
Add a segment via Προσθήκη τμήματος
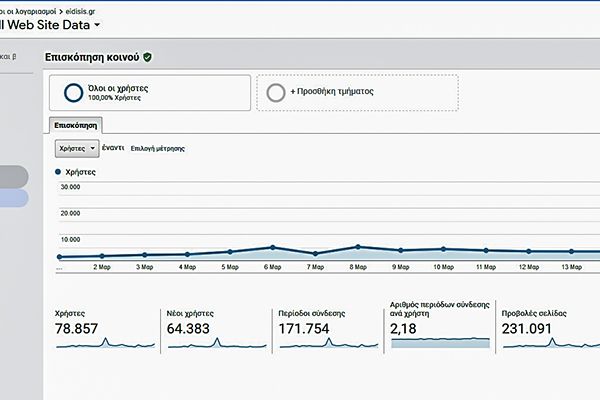click(x=357, y=92)
